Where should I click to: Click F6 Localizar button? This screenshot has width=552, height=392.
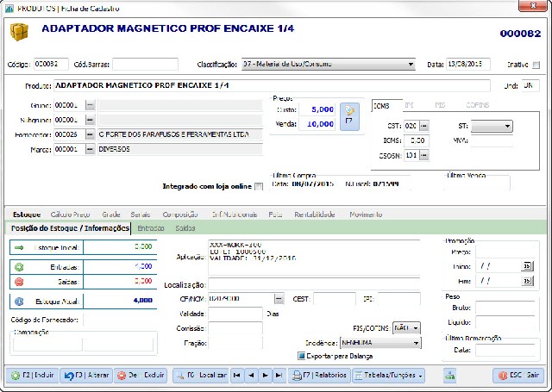pos(201,376)
